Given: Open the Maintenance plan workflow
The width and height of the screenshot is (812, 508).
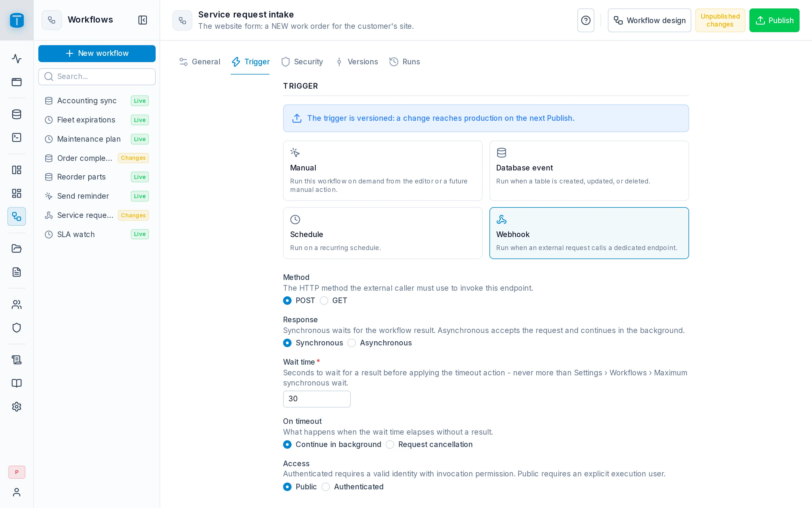Looking at the screenshot, I should click(97, 139).
